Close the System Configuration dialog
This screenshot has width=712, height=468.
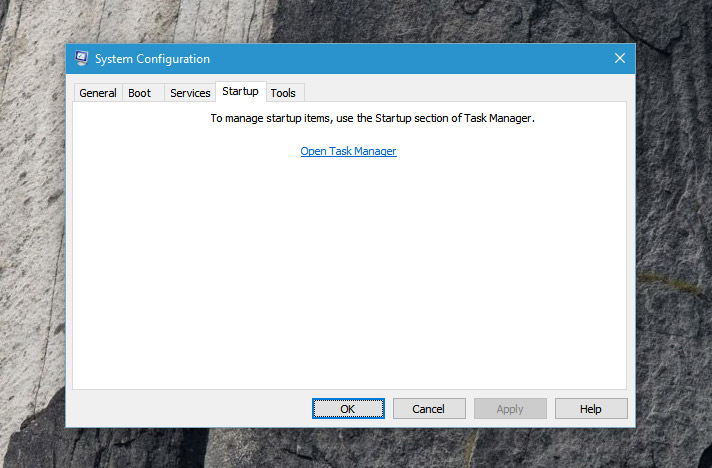pos(619,59)
